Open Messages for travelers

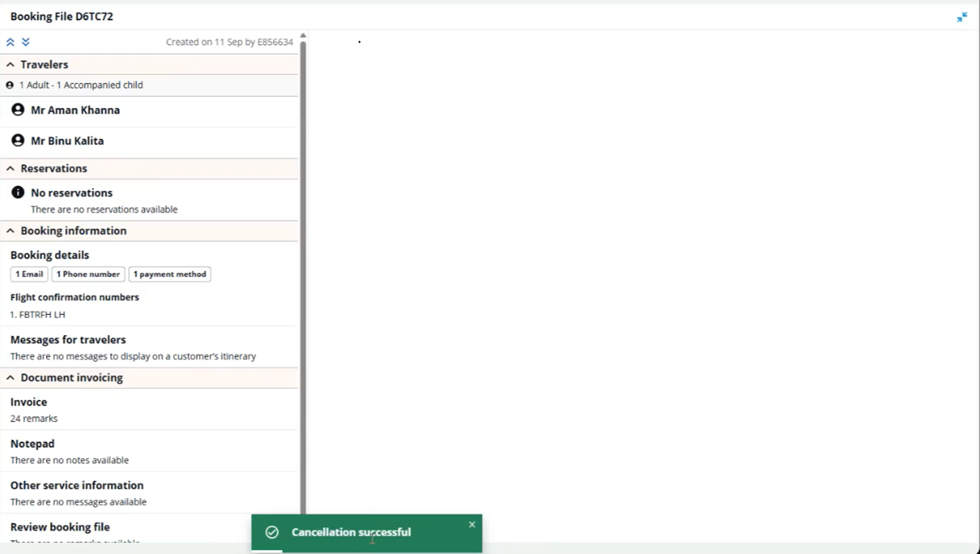coord(68,340)
